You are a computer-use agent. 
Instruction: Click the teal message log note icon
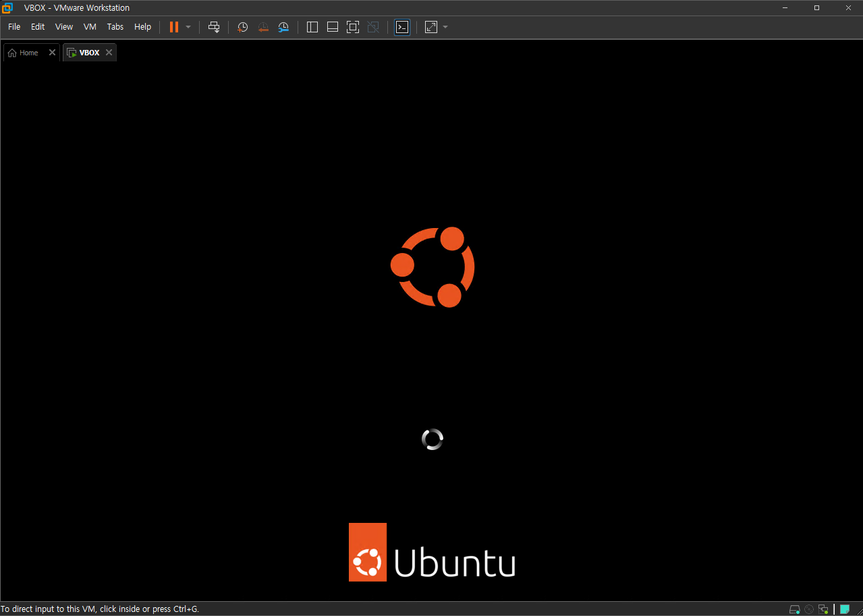point(844,609)
